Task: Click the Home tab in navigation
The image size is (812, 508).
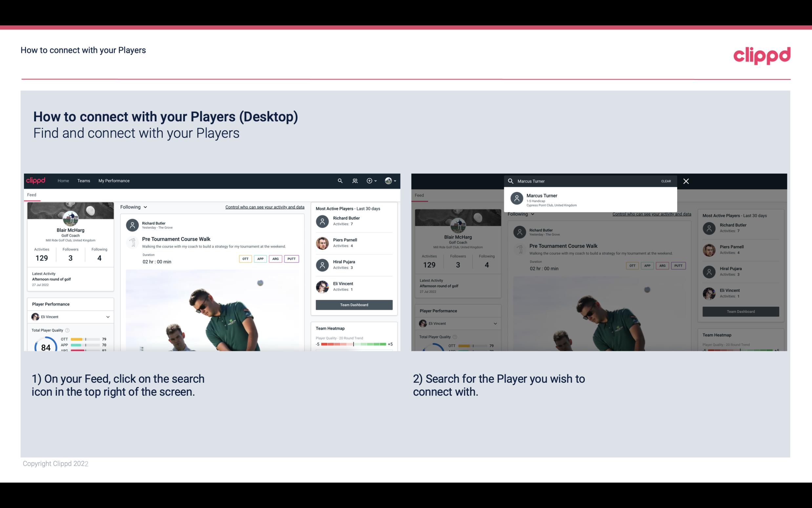Action: click(x=63, y=180)
